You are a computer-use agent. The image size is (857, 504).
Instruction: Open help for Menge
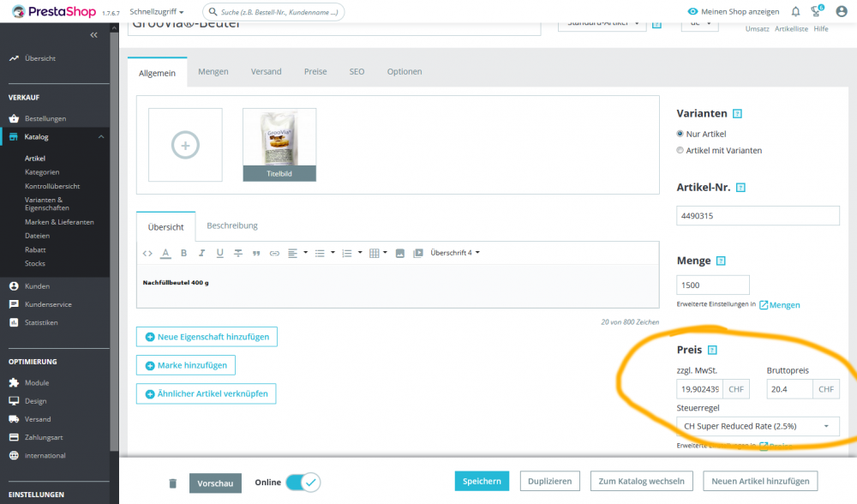[721, 261]
